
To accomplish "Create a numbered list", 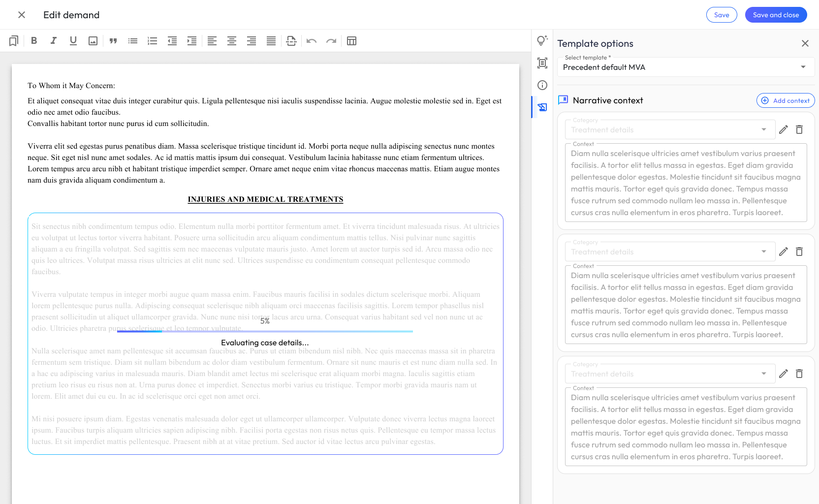I will (x=153, y=41).
